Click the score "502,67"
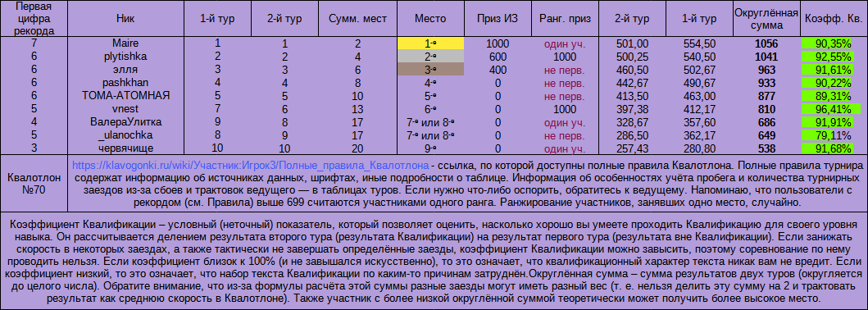The width and height of the screenshot is (868, 310). [699, 70]
